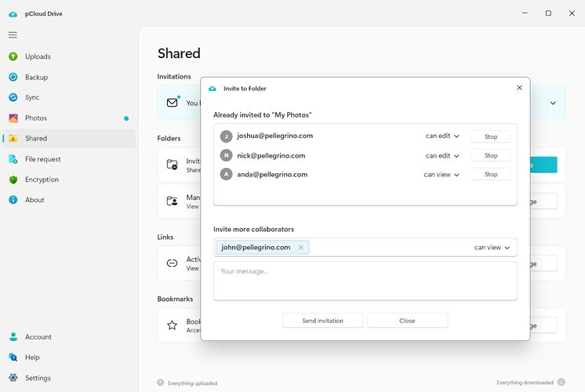Viewport: 585px width, 392px height.
Task: Remove john@pellegrino.com tag with the x
Action: coord(300,248)
